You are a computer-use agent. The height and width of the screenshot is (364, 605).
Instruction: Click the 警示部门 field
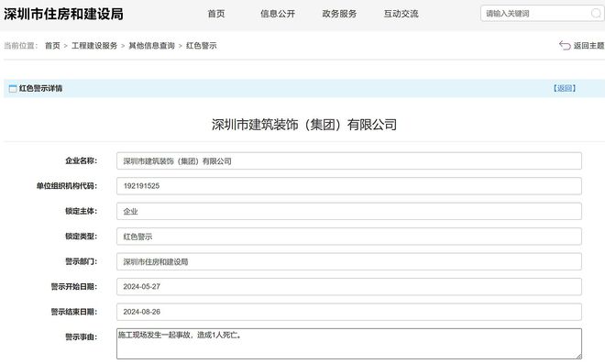349,261
